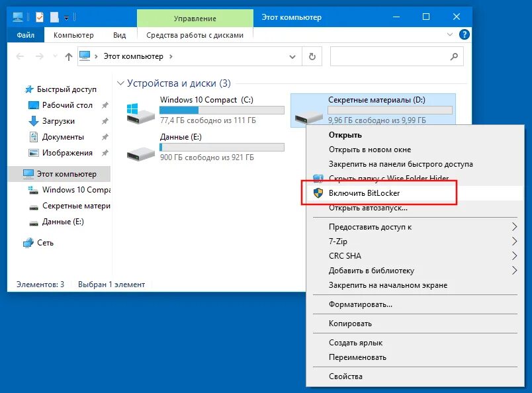The image size is (532, 393).
Task: Click the pin icon next to Документы
Action: [x=105, y=137]
